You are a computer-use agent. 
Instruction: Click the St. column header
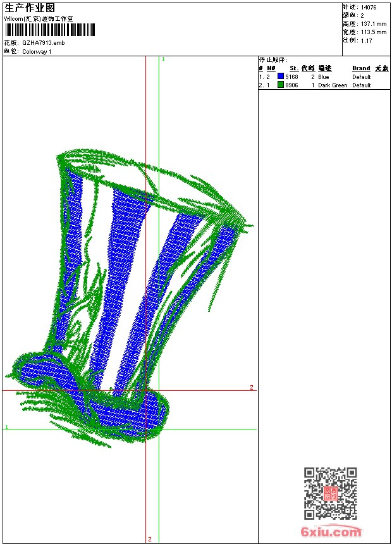(293, 68)
